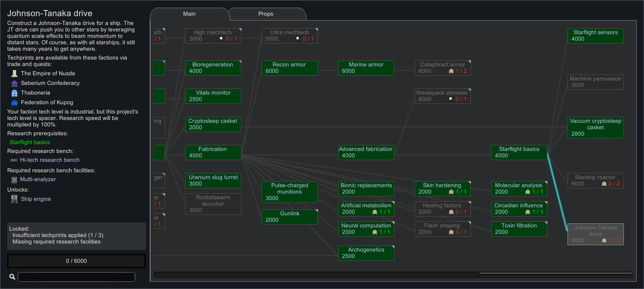644x289 pixels.
Task: Select the Advanced fabrication project
Action: [366, 153]
